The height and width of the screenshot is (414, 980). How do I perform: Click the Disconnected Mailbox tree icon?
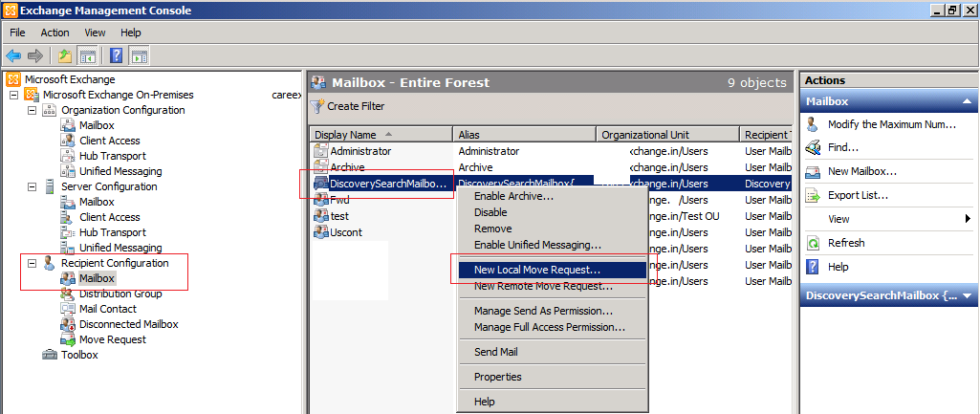(x=68, y=324)
